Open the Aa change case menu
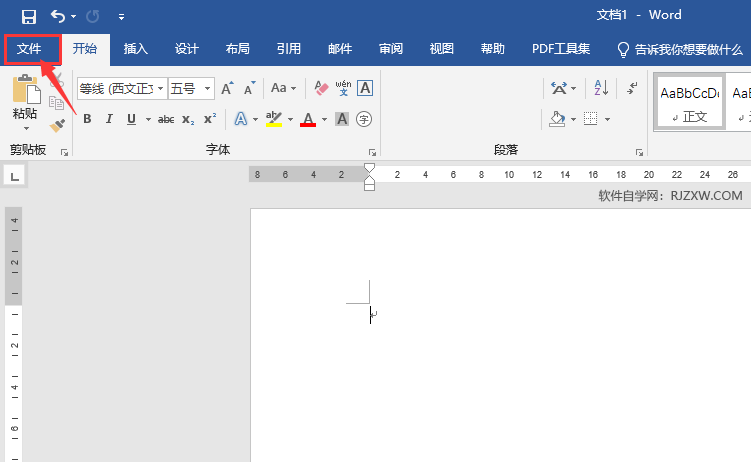751x462 pixels. (283, 88)
